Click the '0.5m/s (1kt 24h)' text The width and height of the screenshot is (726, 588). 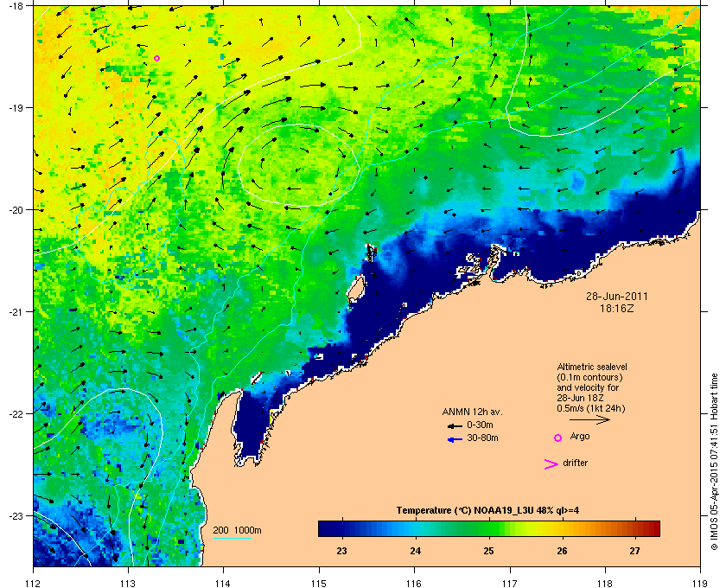point(591,409)
